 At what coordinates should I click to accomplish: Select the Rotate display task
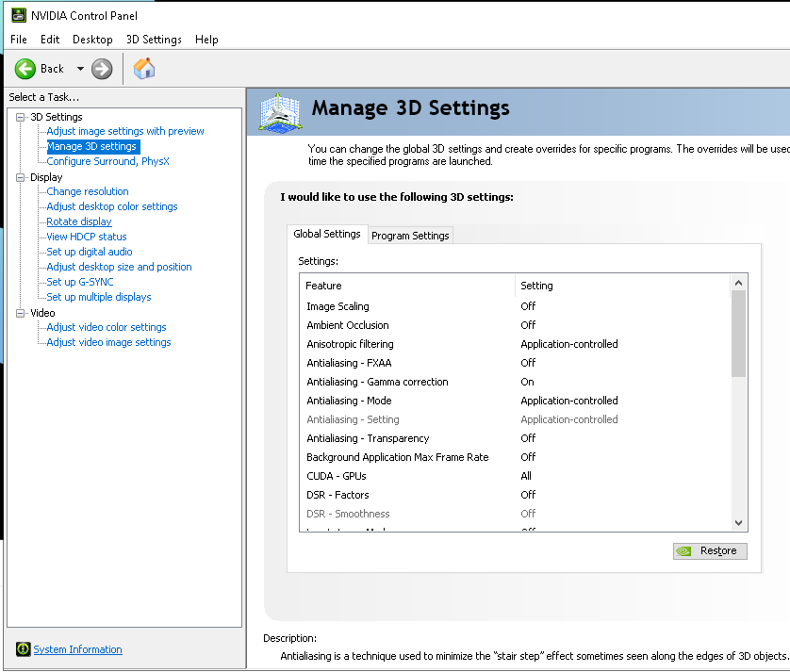click(78, 221)
